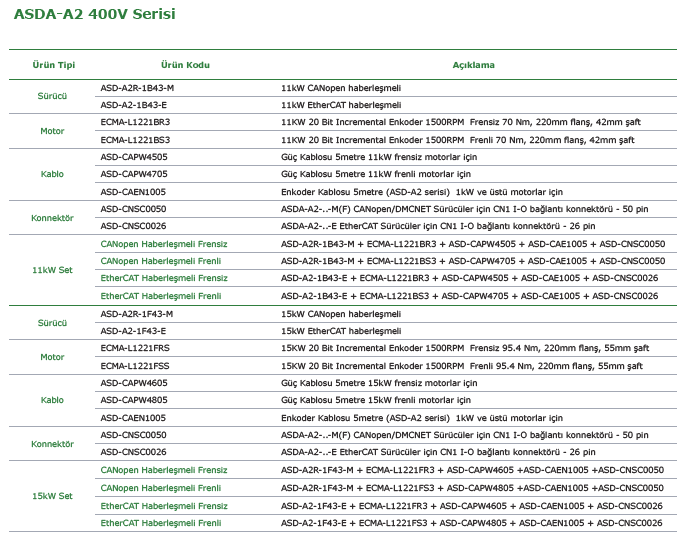This screenshot has height=538, width=677.
Task: Click set combination starting ASD-A2-1F43-E + ECMA-L1221FR3
Action: (x=472, y=506)
